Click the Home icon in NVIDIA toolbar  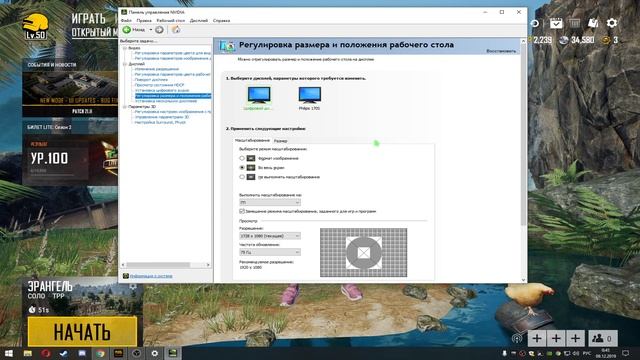click(x=176, y=29)
